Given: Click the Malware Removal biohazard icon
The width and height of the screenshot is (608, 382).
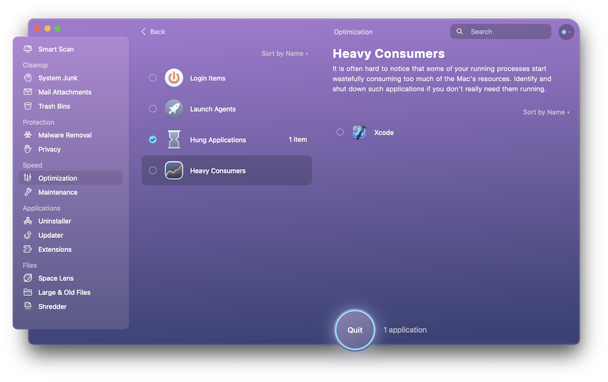Looking at the screenshot, I should tap(28, 135).
